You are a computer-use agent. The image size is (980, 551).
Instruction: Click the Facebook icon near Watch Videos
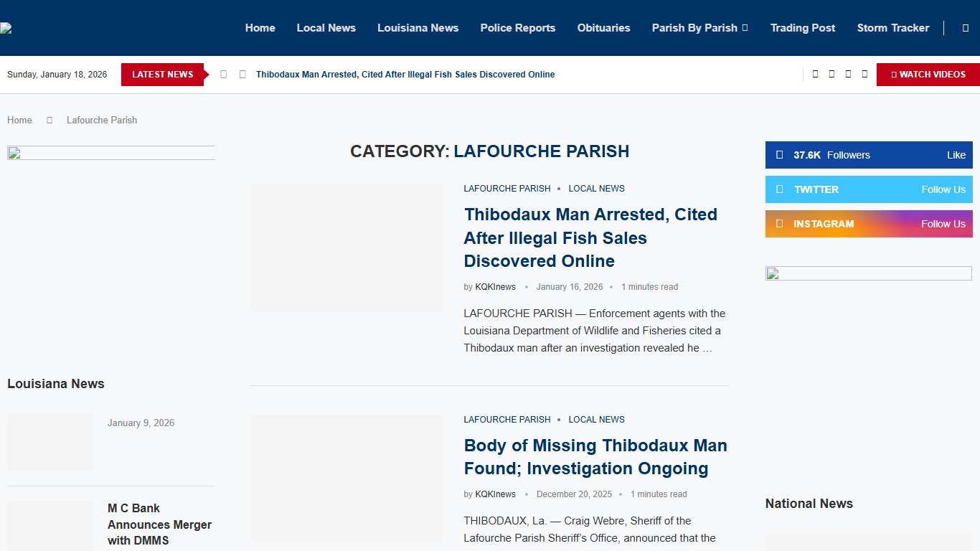(815, 74)
